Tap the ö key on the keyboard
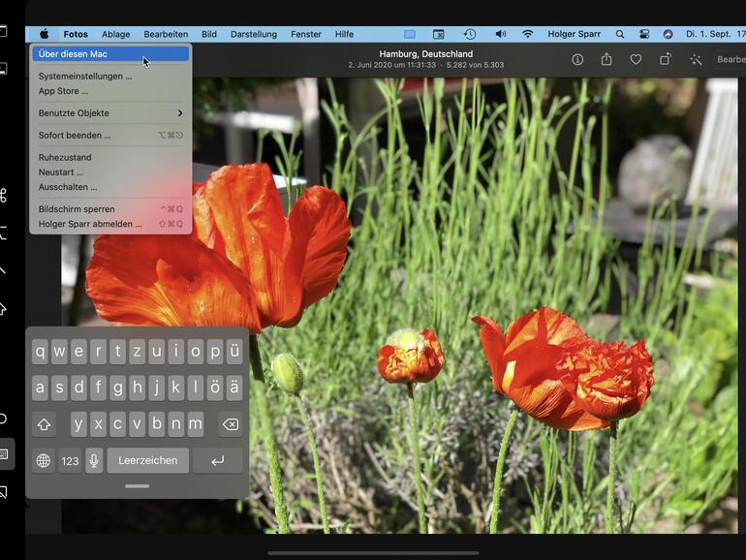Image resolution: width=746 pixels, height=560 pixels. pyautogui.click(x=214, y=388)
